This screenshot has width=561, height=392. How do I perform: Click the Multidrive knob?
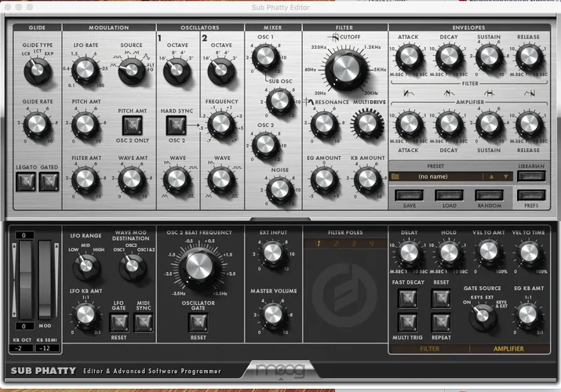coord(368,124)
